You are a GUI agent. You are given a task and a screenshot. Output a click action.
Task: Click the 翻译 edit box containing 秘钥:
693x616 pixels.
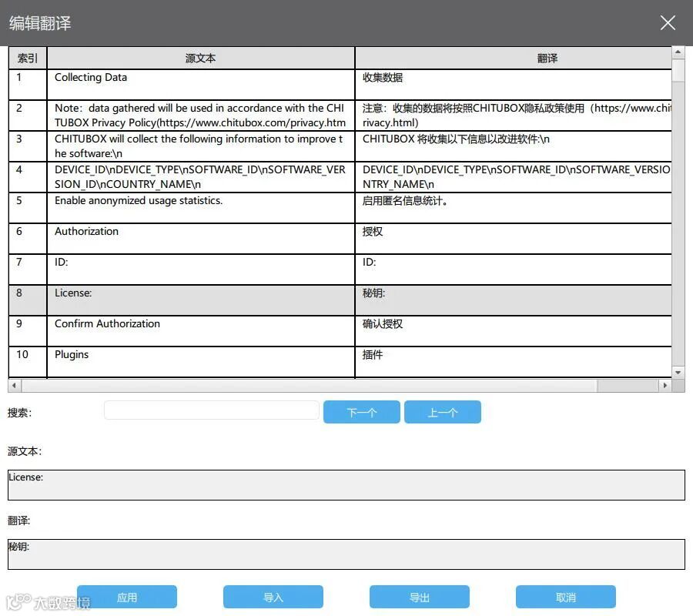(346, 554)
